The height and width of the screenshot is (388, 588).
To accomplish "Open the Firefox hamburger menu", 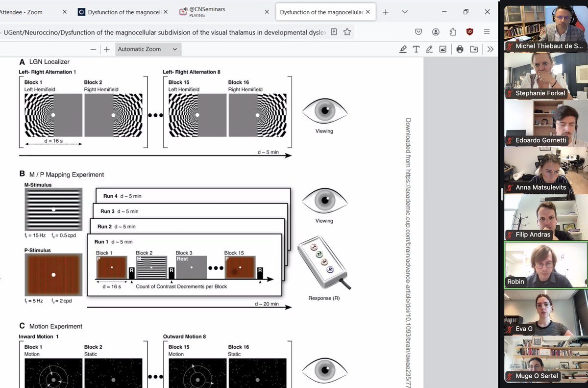I will pos(487,32).
